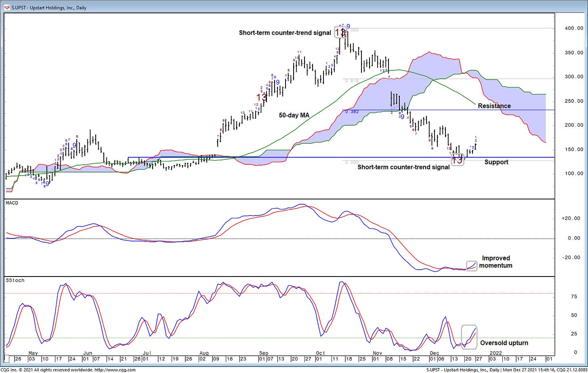Click the 400.00 price axis label
This screenshot has height=373, width=588.
(x=574, y=28)
